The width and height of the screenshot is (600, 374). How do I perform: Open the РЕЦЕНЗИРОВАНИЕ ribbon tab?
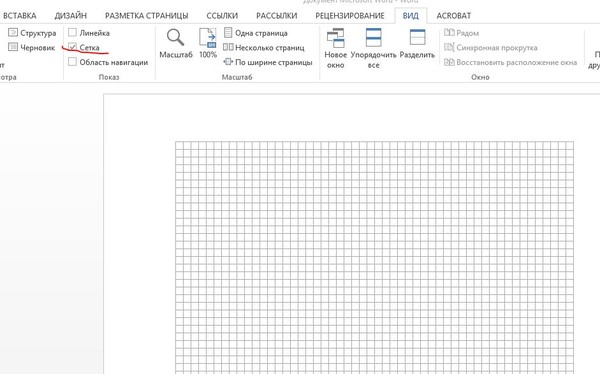[x=350, y=16]
